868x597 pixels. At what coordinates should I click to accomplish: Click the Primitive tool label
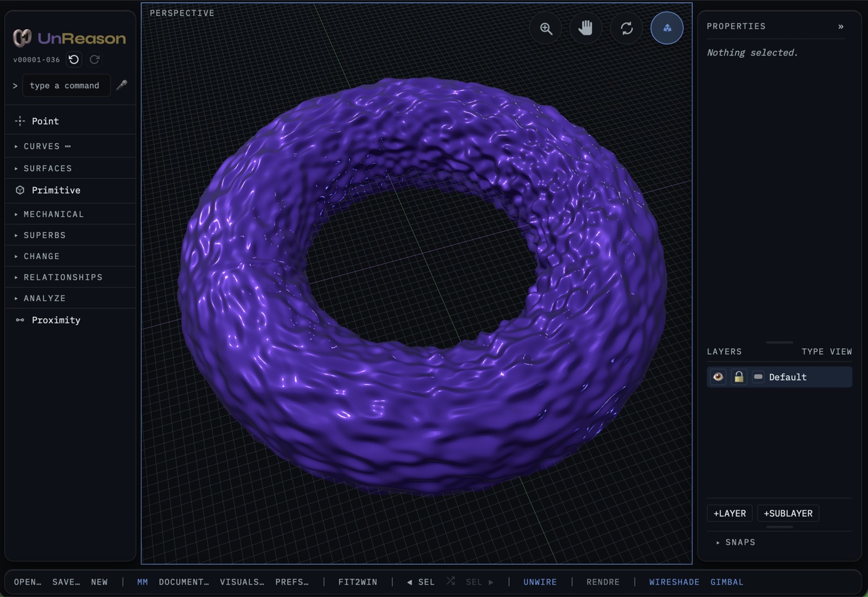[x=56, y=190]
